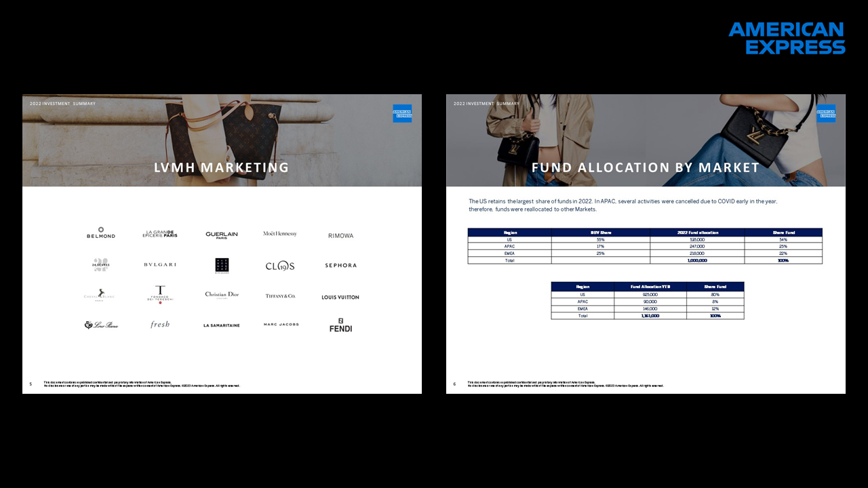Click the "535,000" cell in the US row
The image size is (868, 488).
(x=697, y=239)
